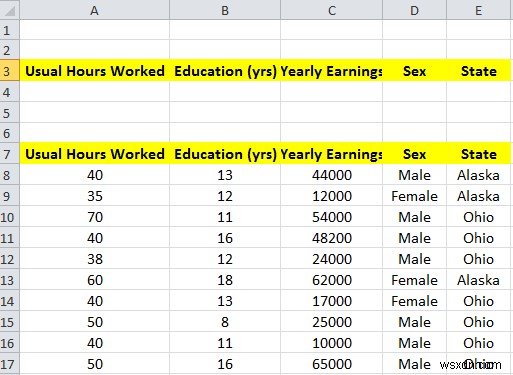Viewport: 513px width, 375px height.
Task: Select column E header
Action: click(479, 10)
